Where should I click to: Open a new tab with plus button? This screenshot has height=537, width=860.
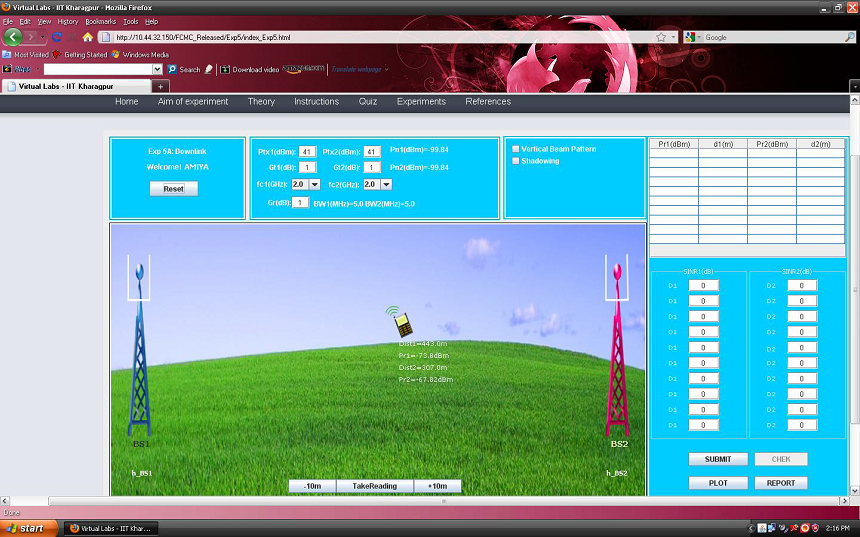tap(162, 86)
